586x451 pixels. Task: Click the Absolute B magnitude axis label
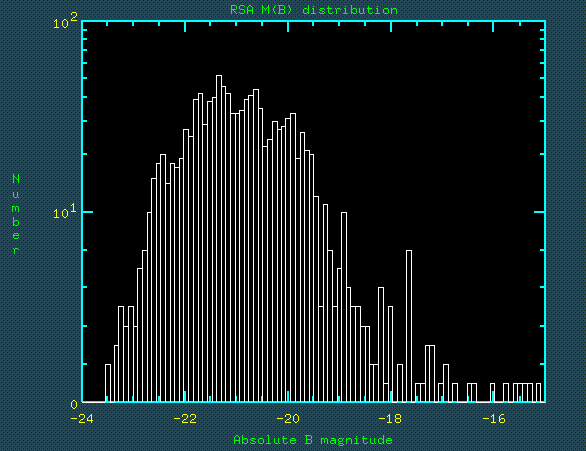pyautogui.click(x=313, y=440)
